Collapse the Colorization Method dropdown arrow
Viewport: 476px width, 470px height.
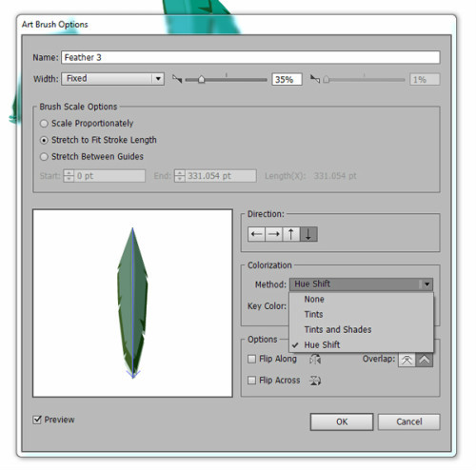(x=426, y=284)
